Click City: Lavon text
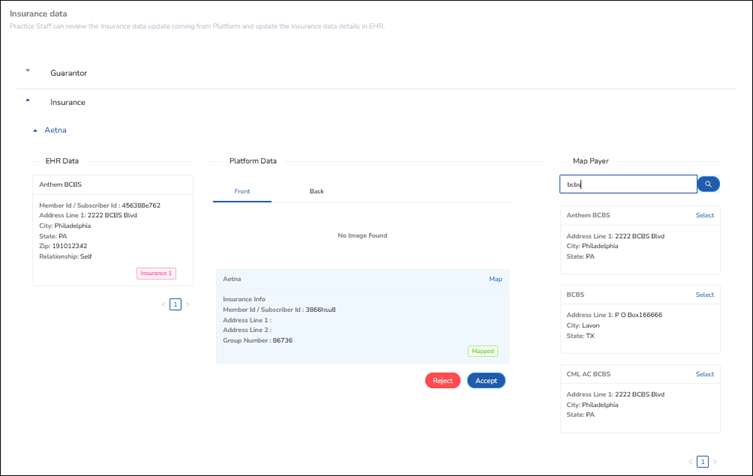Screen dimensions: 753x476 (583, 326)
